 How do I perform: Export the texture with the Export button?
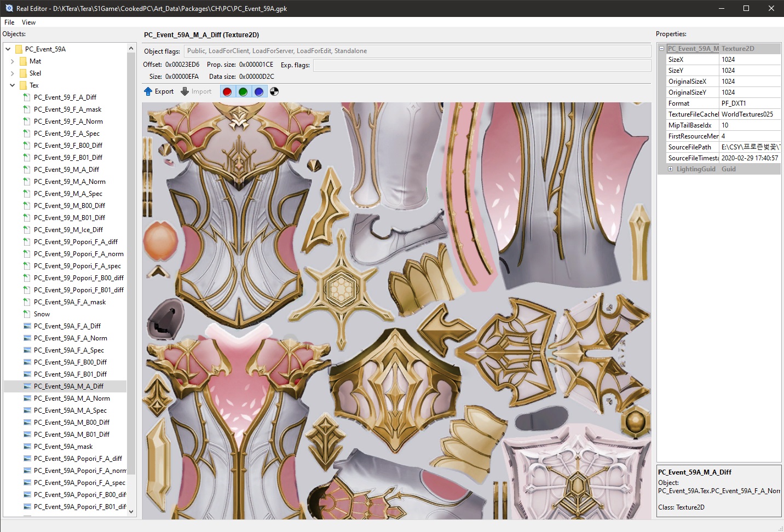pos(159,91)
